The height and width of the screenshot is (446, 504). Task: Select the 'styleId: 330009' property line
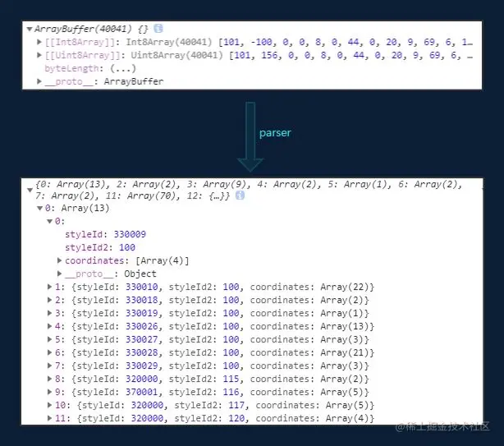click(x=105, y=234)
